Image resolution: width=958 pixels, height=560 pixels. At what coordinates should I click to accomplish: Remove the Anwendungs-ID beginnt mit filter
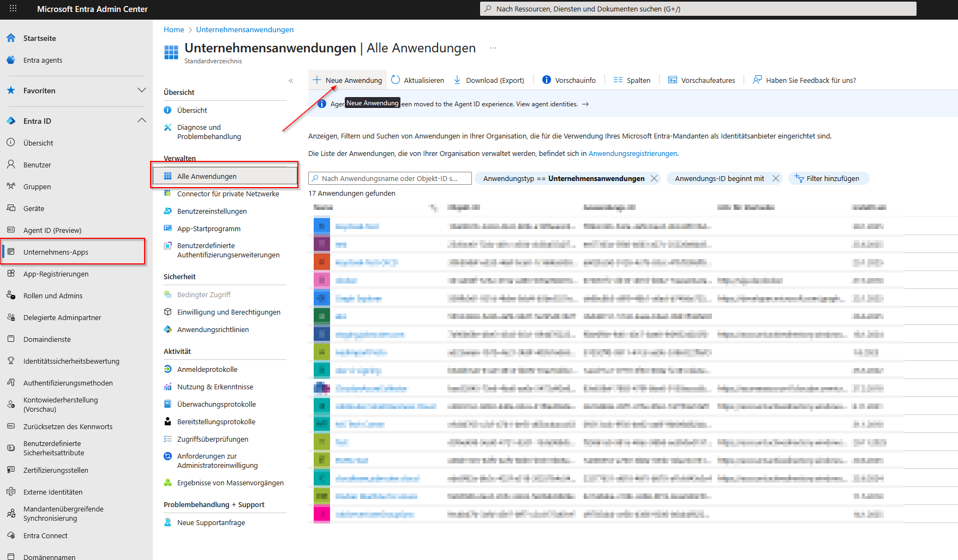click(x=775, y=178)
